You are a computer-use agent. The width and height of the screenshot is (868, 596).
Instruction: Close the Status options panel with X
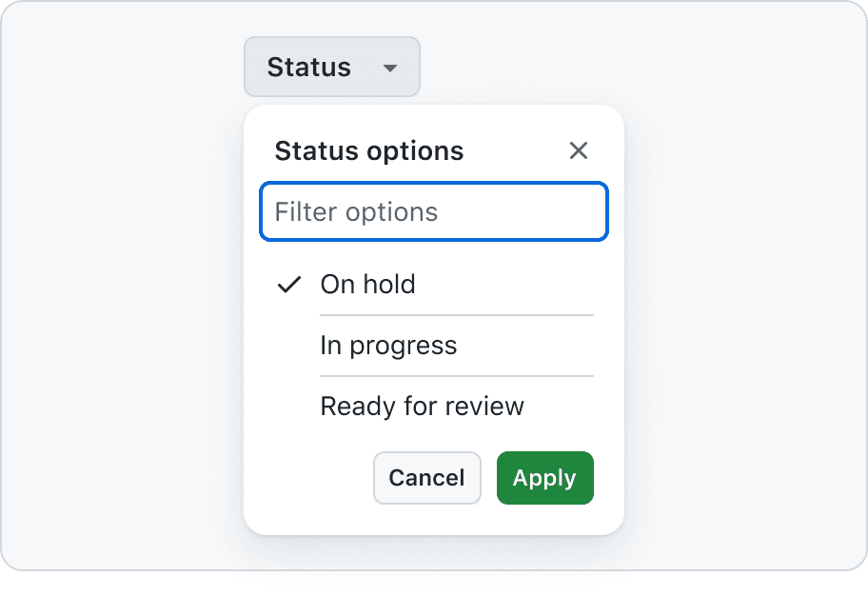[578, 150]
